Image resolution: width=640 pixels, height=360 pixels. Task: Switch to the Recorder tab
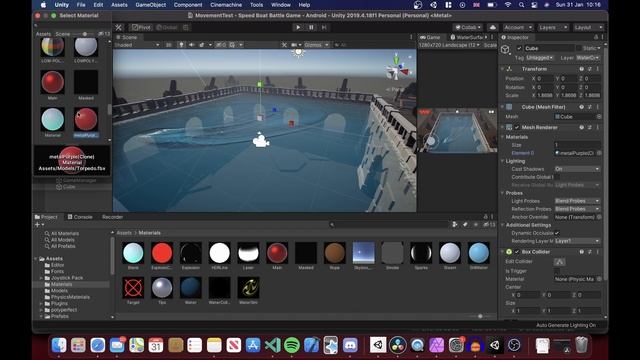(113, 217)
